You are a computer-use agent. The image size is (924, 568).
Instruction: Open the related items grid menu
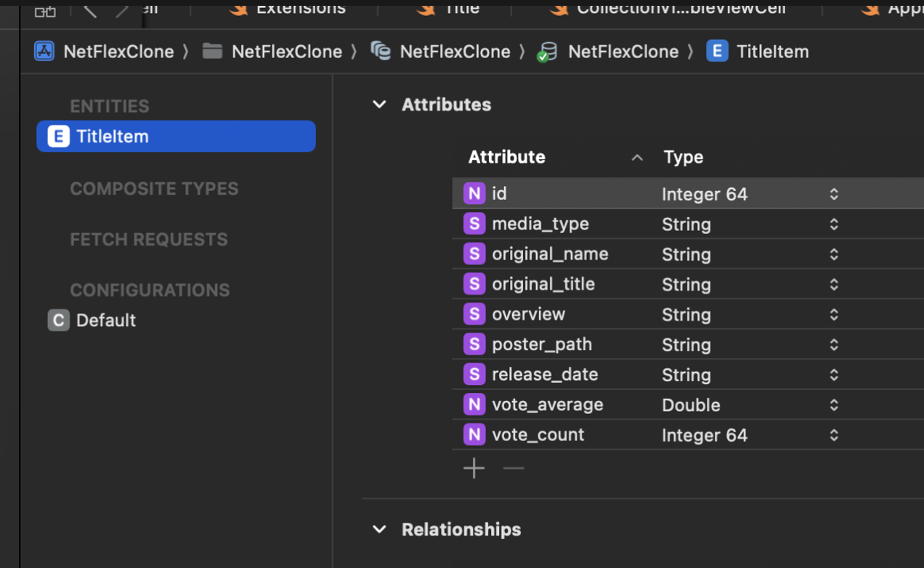pyautogui.click(x=45, y=10)
